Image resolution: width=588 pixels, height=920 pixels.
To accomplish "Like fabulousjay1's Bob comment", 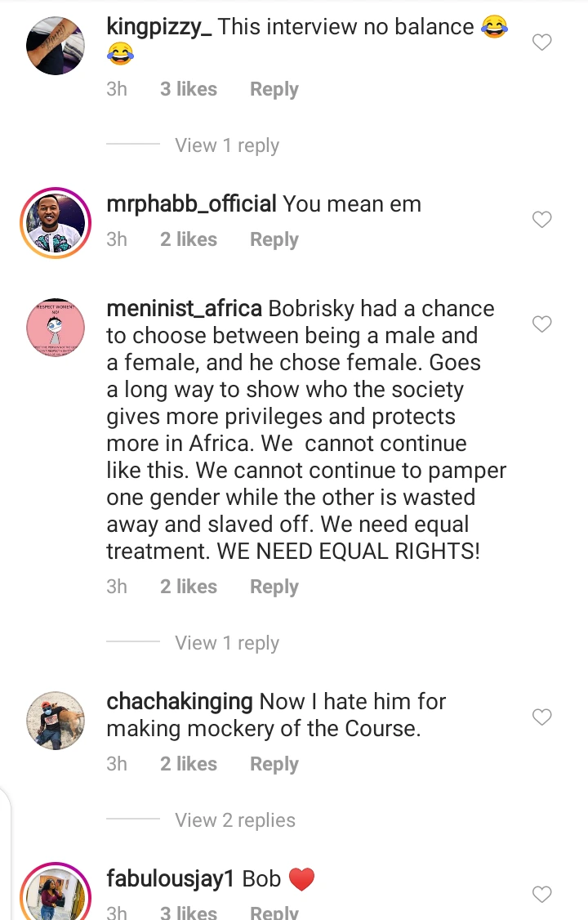I will 542,895.
